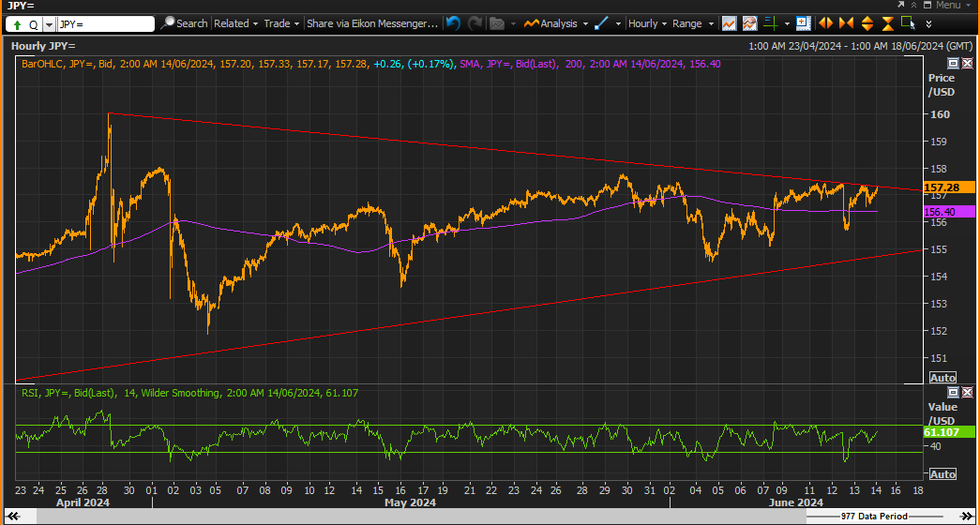Click the Price /USD axis title
Screen dimensions: 980x525
pyautogui.click(x=942, y=85)
